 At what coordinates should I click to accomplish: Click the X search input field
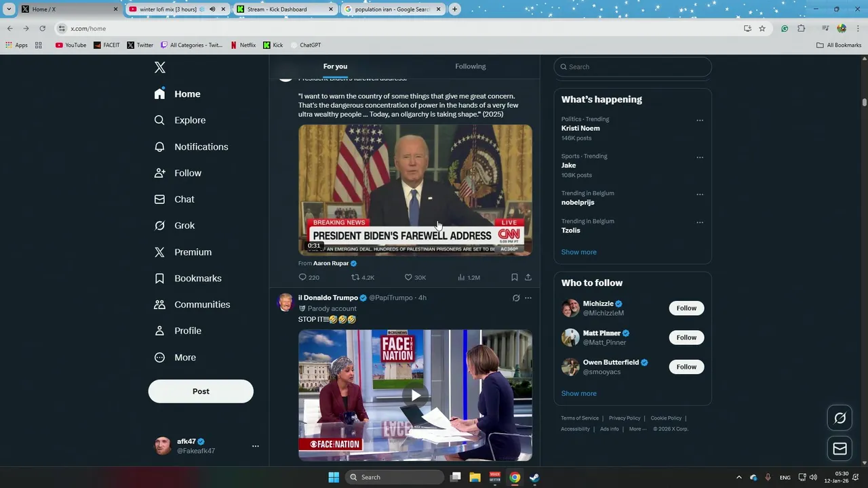click(x=633, y=67)
